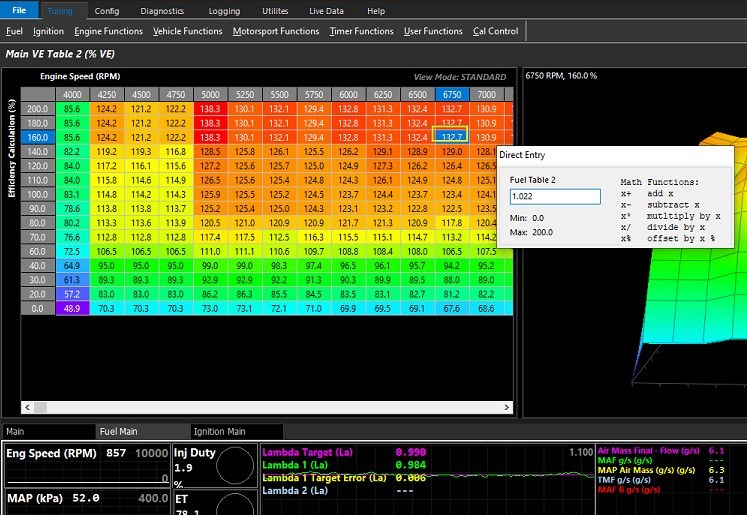The width and height of the screenshot is (747, 515).
Task: Open the Diagnostics tab
Action: click(x=162, y=10)
